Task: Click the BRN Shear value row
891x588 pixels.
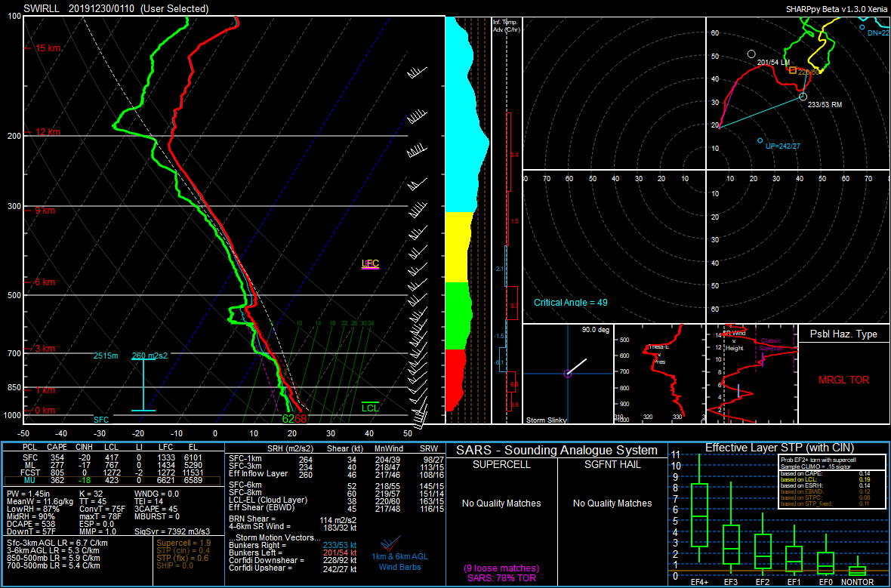Action: coord(293,519)
